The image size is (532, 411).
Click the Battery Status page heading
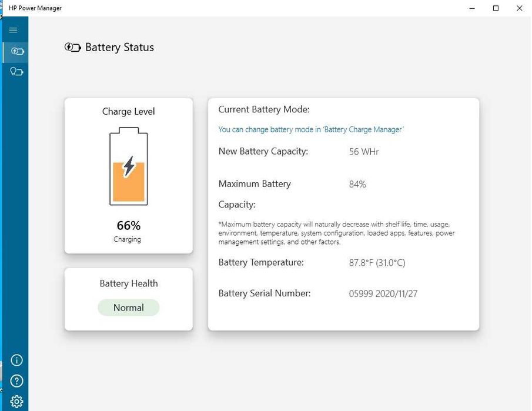[x=119, y=48]
